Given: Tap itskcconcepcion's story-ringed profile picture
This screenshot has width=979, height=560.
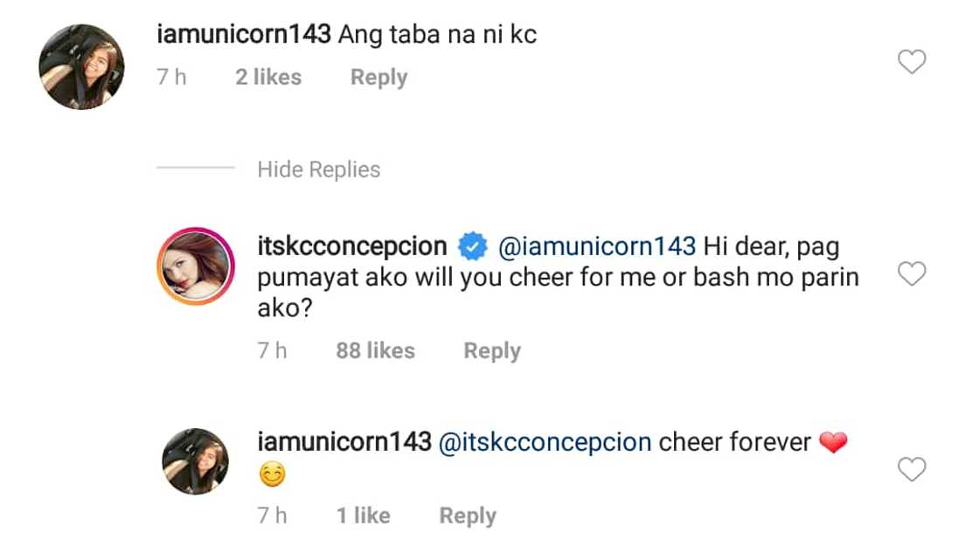Looking at the screenshot, I should (195, 266).
